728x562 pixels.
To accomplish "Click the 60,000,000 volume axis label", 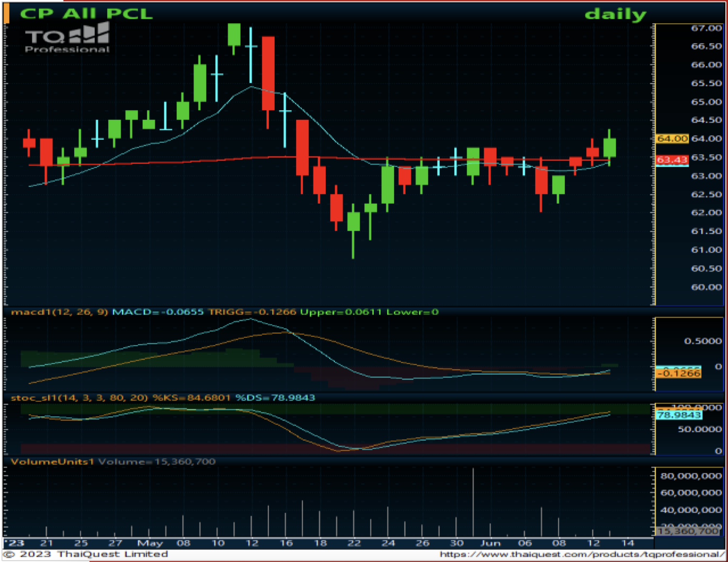I will (x=691, y=493).
